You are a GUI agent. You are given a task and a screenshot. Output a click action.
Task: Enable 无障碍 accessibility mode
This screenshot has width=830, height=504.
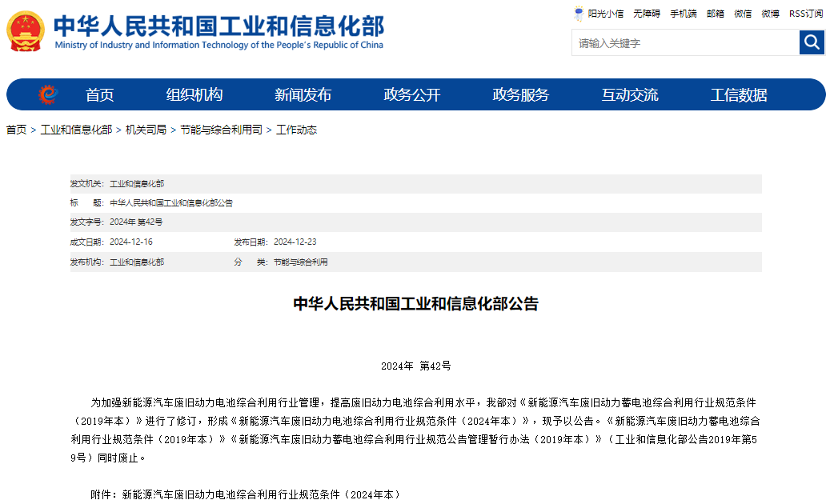pyautogui.click(x=644, y=14)
